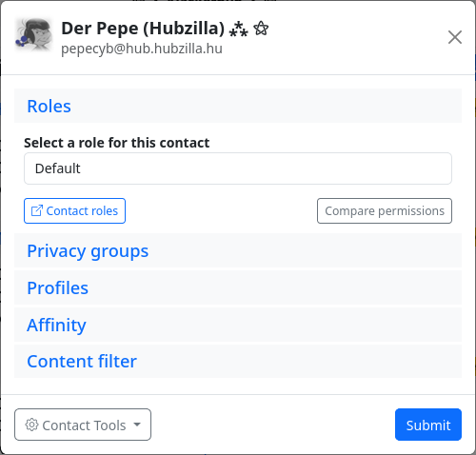476x455 pixels.
Task: Click Der Pepe's avatar picture
Action: [x=33, y=34]
